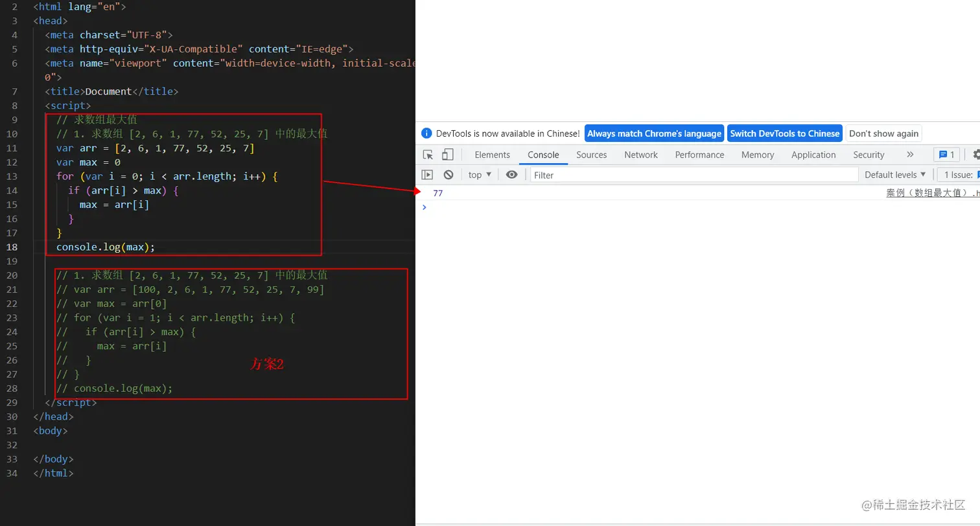This screenshot has width=980, height=526.
Task: Click the comment '// 求数组最大值' on line 9
Action: pyautogui.click(x=97, y=120)
